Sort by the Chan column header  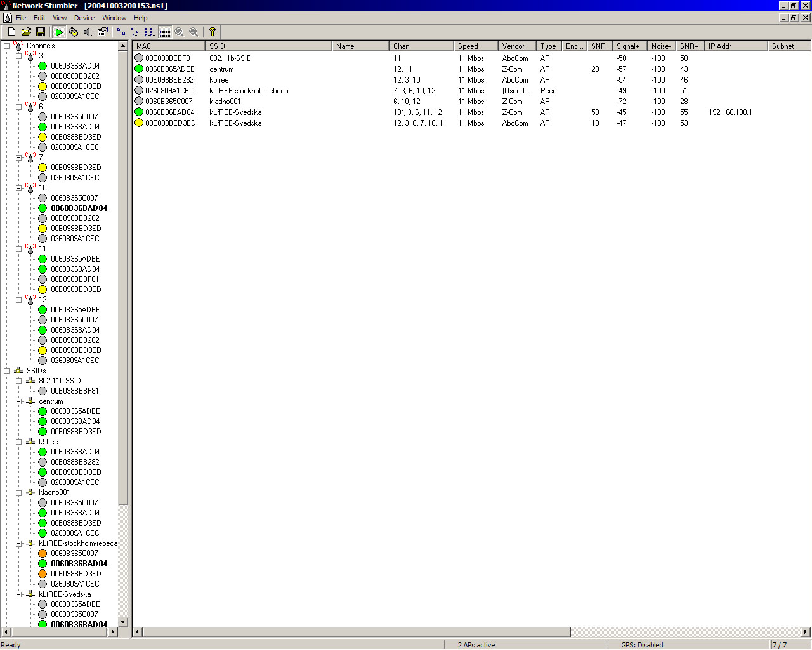421,46
